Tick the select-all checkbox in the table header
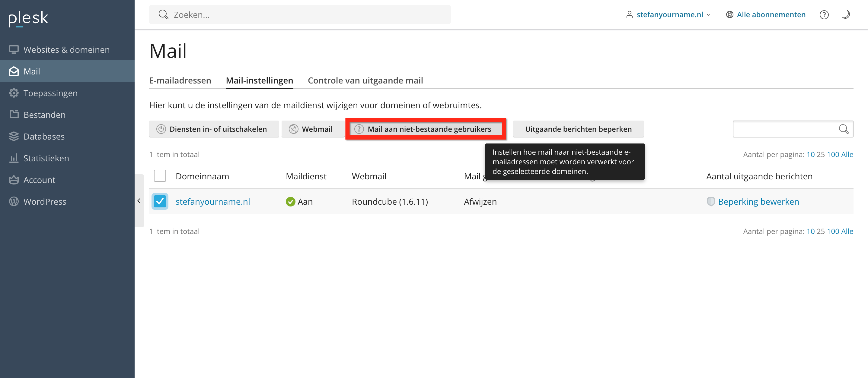This screenshot has height=378, width=868. point(160,176)
